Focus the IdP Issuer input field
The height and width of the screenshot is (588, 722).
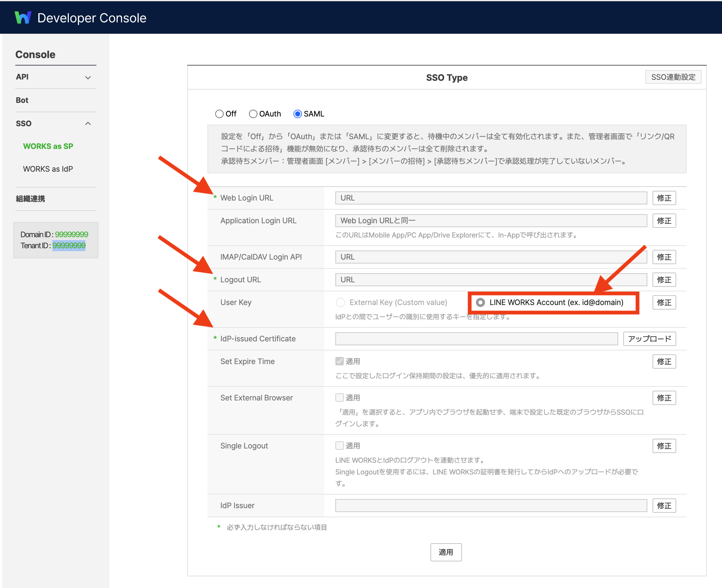[x=491, y=506]
